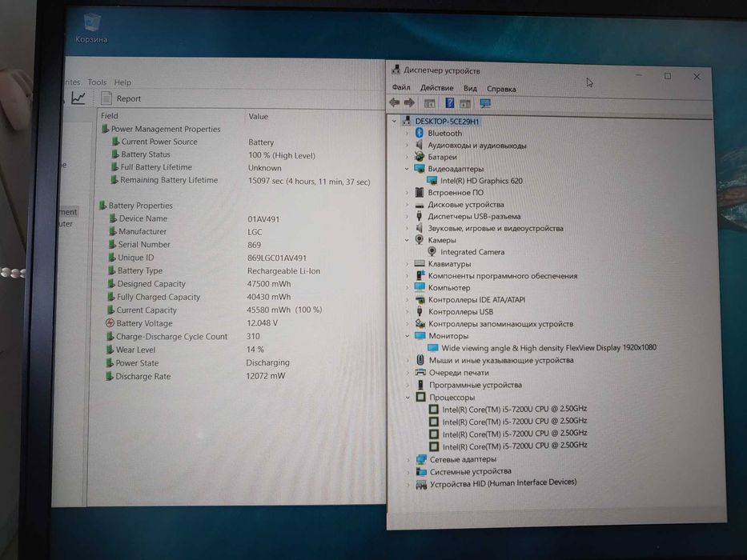This screenshot has width=747, height=560.
Task: Click the back arrow in Device Manager toolbar
Action: tap(394, 102)
